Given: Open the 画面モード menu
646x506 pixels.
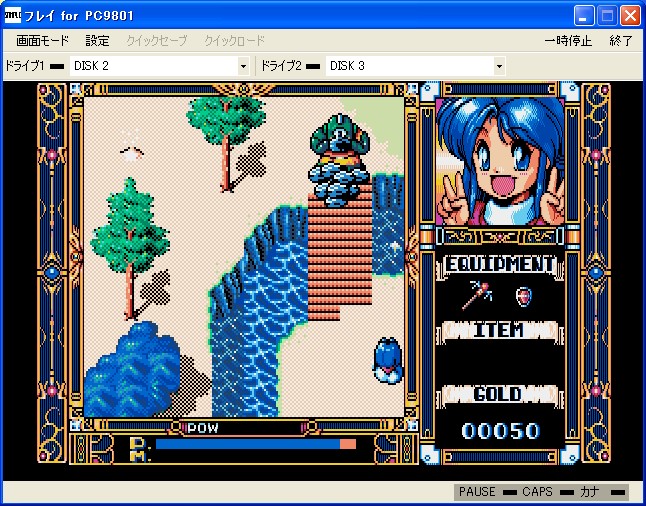Looking at the screenshot, I should point(42,41).
